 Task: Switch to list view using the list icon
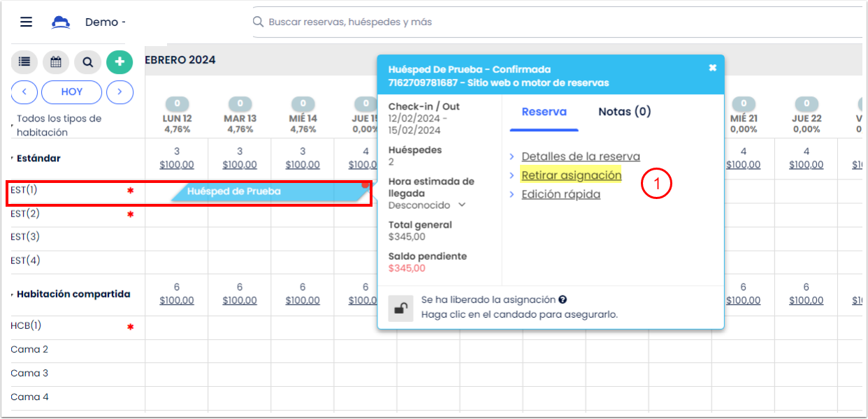click(24, 61)
